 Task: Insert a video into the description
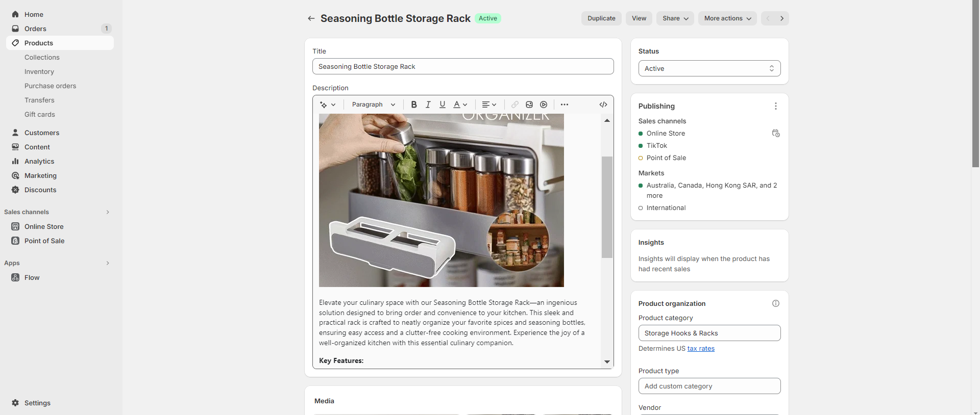(544, 105)
